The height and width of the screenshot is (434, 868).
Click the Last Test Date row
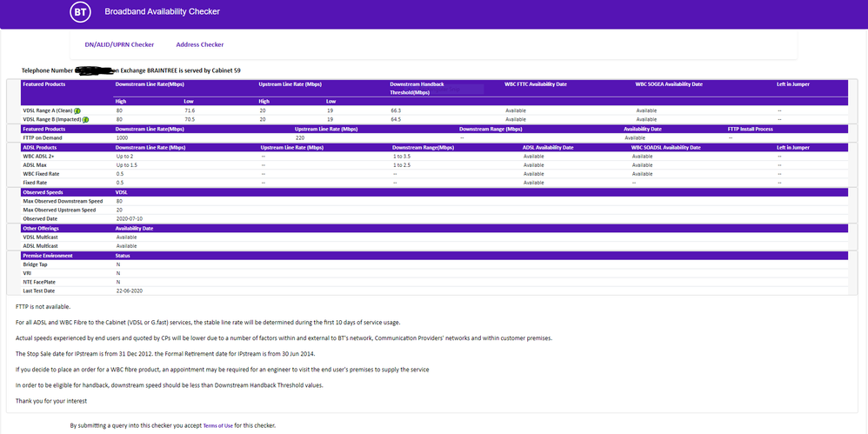38,290
